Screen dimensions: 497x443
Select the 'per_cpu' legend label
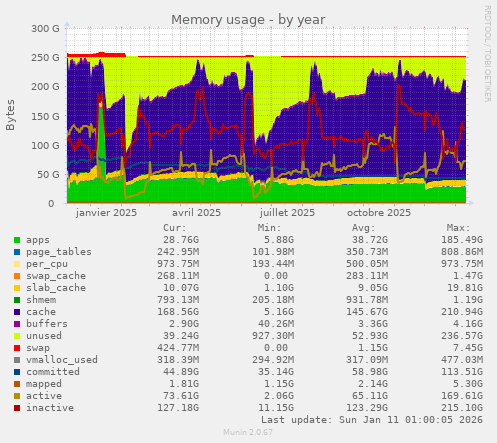tap(47, 264)
